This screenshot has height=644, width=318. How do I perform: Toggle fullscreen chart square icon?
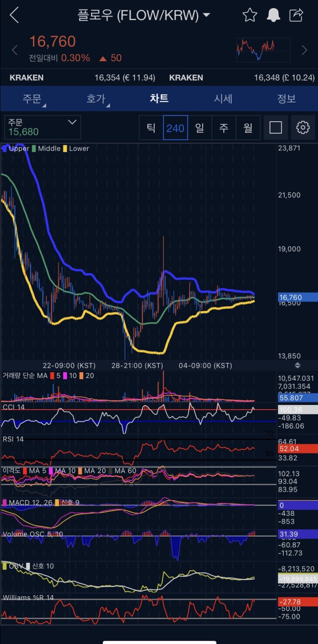click(276, 127)
